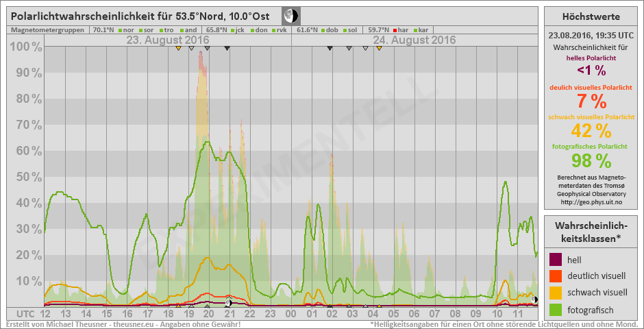Click the moon marker near 21 UTC on baseline
Viewport: 644px width, 329px height.
point(229,302)
